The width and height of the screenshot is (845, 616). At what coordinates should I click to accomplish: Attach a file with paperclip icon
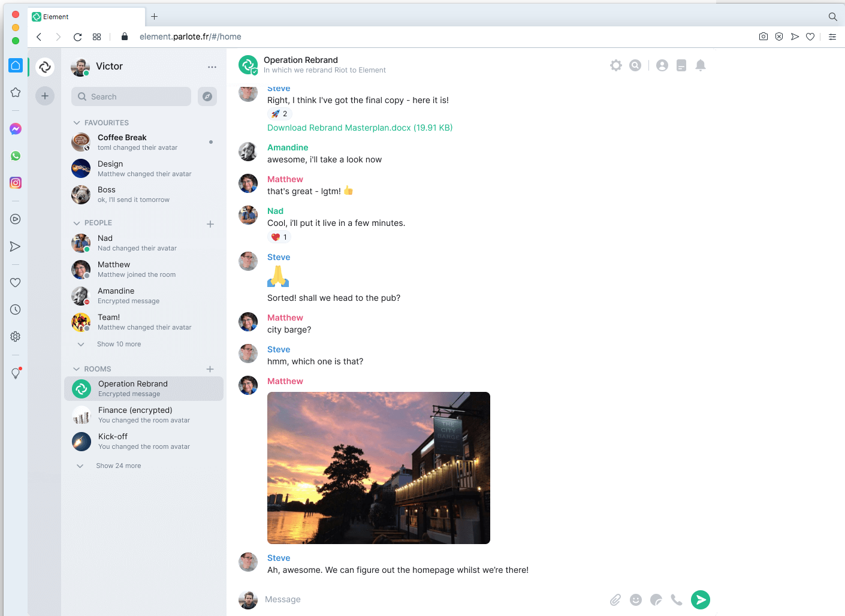[615, 600]
